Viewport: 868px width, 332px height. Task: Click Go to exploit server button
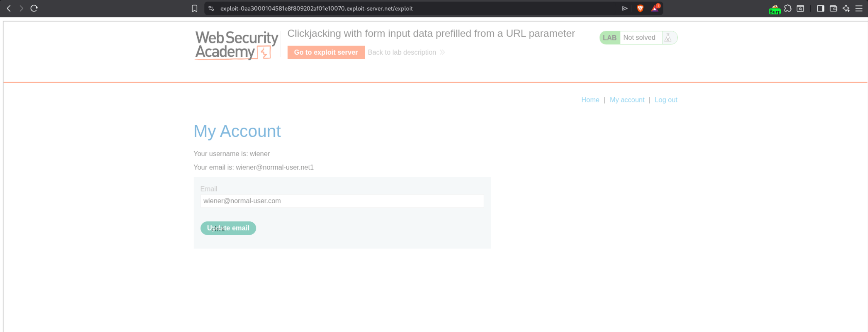(326, 52)
